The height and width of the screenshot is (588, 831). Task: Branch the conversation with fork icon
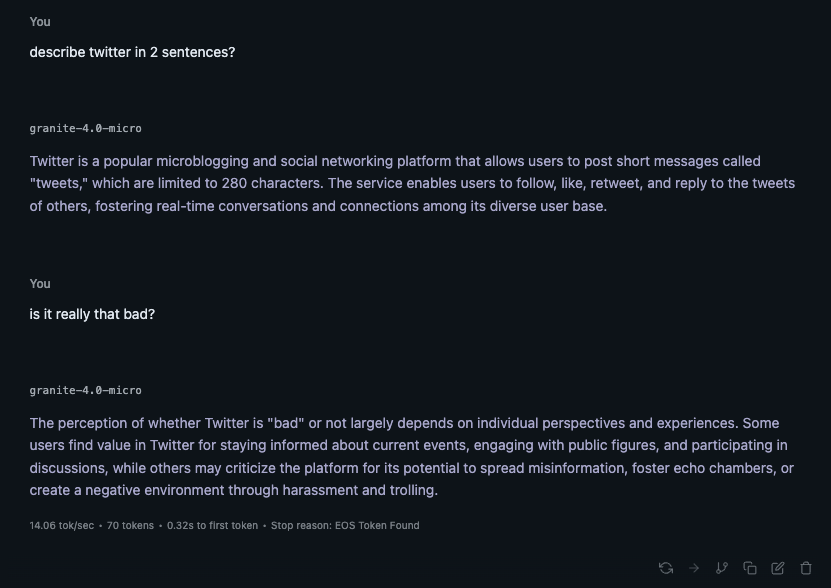pos(722,568)
